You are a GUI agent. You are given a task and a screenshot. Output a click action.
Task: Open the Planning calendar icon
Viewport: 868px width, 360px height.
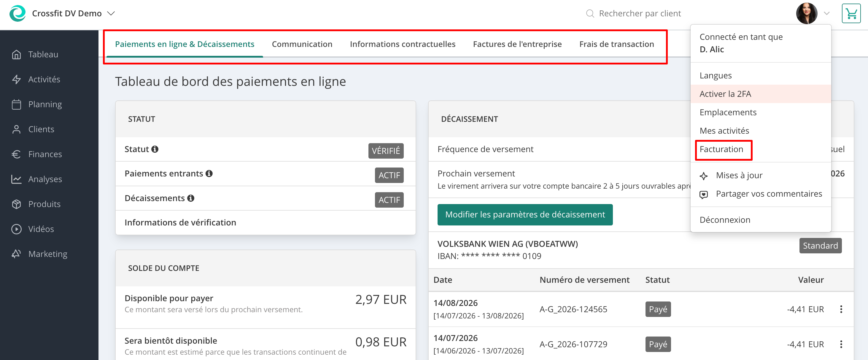click(x=16, y=104)
